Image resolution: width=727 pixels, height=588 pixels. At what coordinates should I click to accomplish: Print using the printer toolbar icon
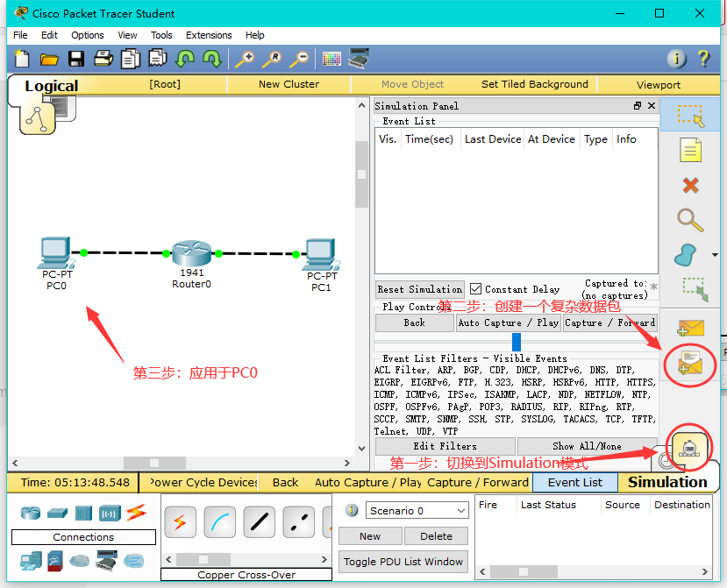tap(103, 59)
